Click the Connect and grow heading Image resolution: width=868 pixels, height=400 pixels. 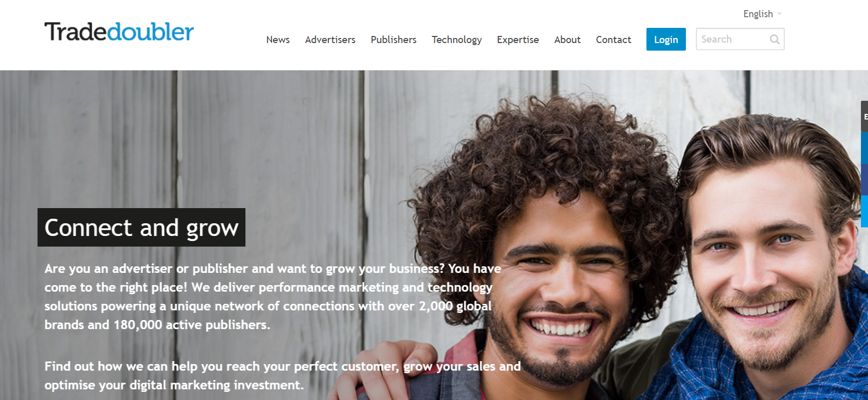141,227
